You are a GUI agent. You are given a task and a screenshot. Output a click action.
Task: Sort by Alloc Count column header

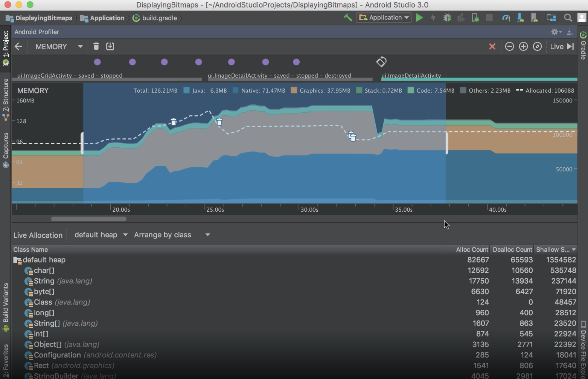coord(469,249)
